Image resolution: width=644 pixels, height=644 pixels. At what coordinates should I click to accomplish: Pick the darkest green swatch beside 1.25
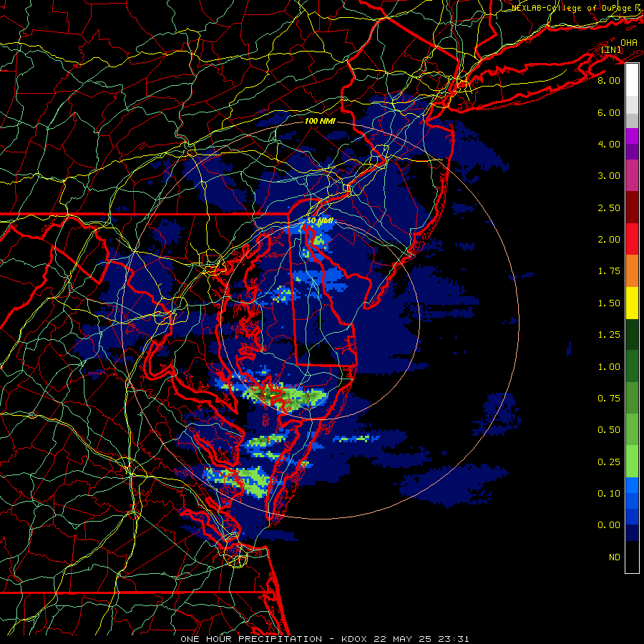pos(632,335)
